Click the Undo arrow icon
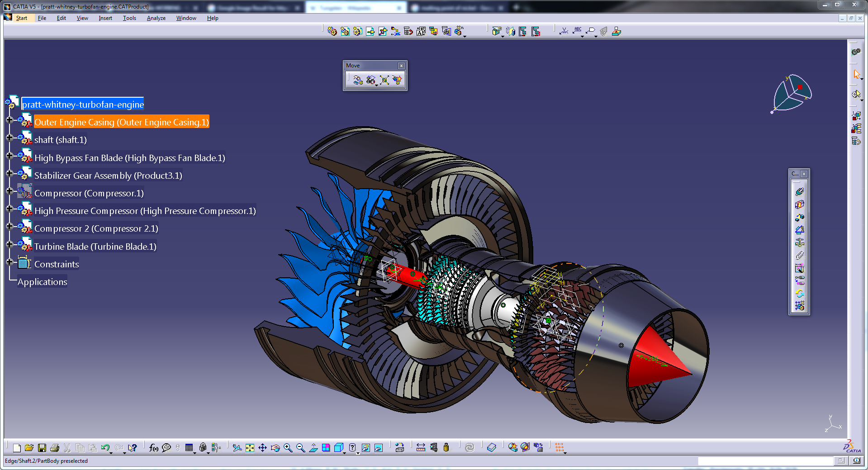 pyautogui.click(x=105, y=448)
